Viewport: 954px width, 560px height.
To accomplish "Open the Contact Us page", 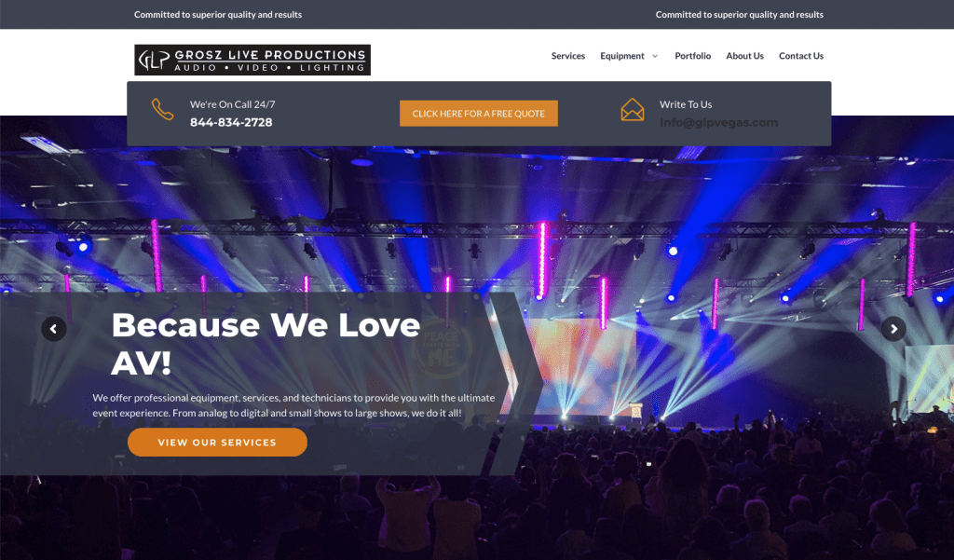I will click(x=800, y=56).
